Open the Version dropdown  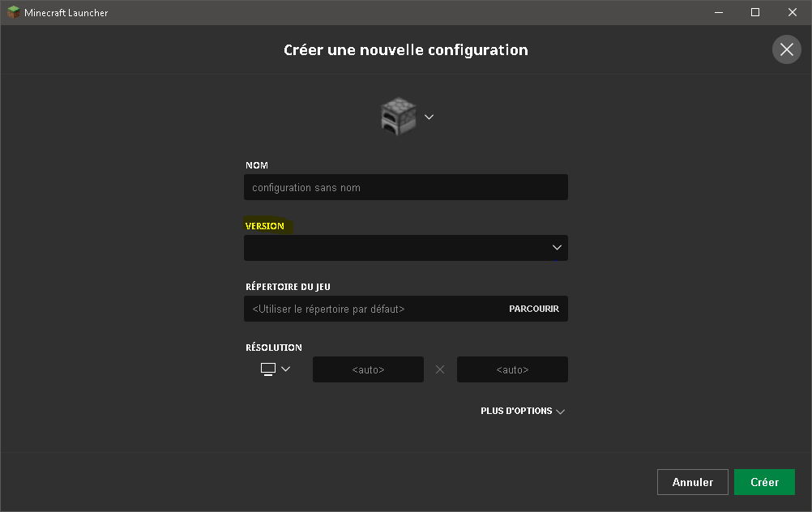(x=405, y=248)
